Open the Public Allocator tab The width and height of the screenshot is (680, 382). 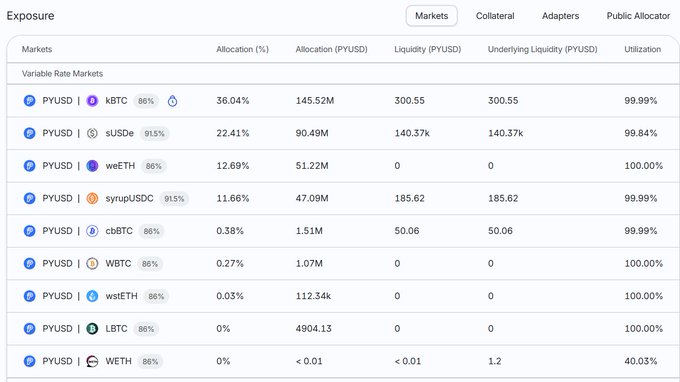coord(638,16)
